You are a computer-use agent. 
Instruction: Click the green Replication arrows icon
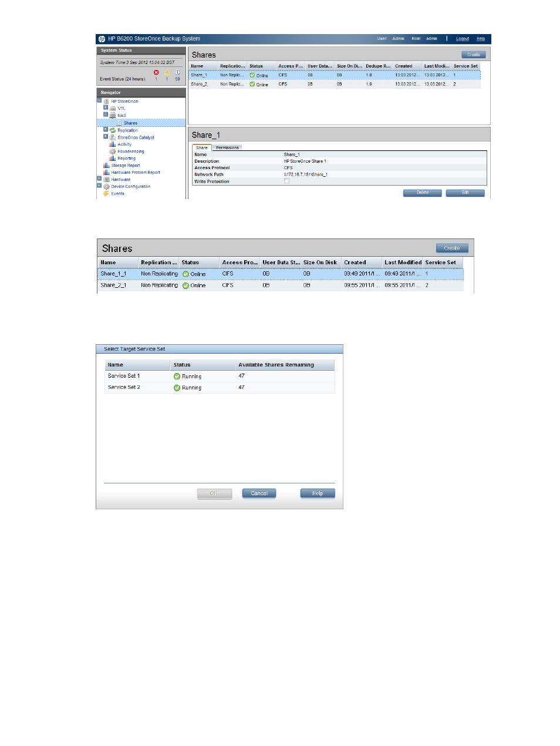coord(113,130)
